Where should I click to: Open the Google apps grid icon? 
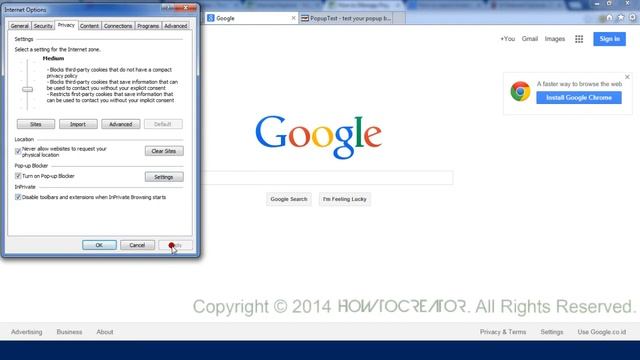click(579, 39)
